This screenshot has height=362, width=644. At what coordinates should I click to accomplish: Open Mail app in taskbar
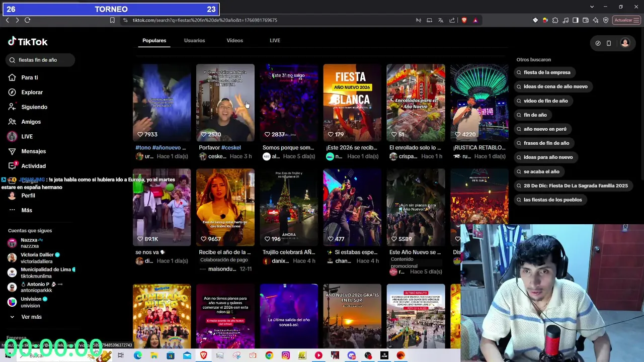[x=187, y=355]
